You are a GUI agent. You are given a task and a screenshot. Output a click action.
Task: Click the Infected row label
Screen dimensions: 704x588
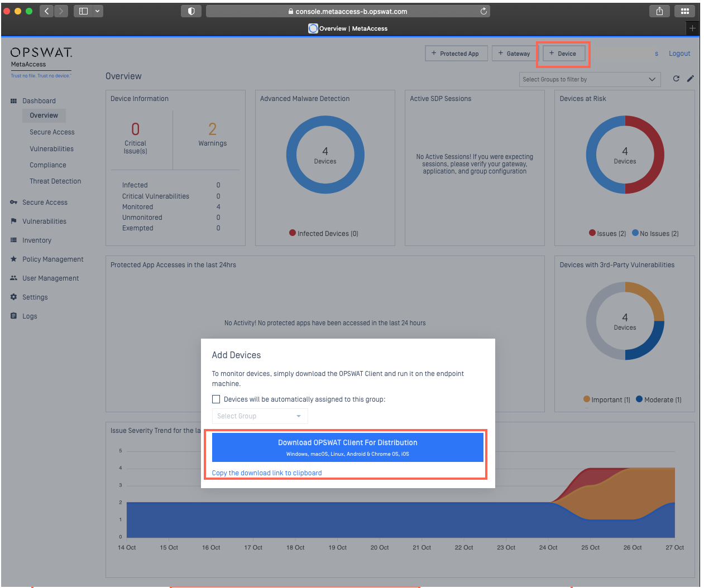(x=135, y=185)
